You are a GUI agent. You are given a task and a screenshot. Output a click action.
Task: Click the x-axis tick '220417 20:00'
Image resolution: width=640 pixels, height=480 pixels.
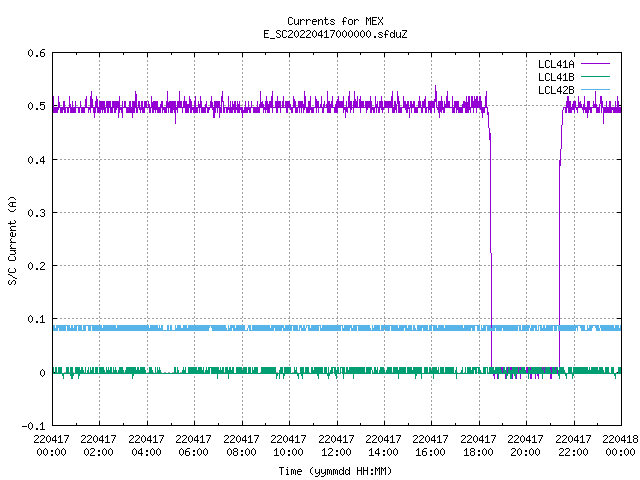coord(525,446)
